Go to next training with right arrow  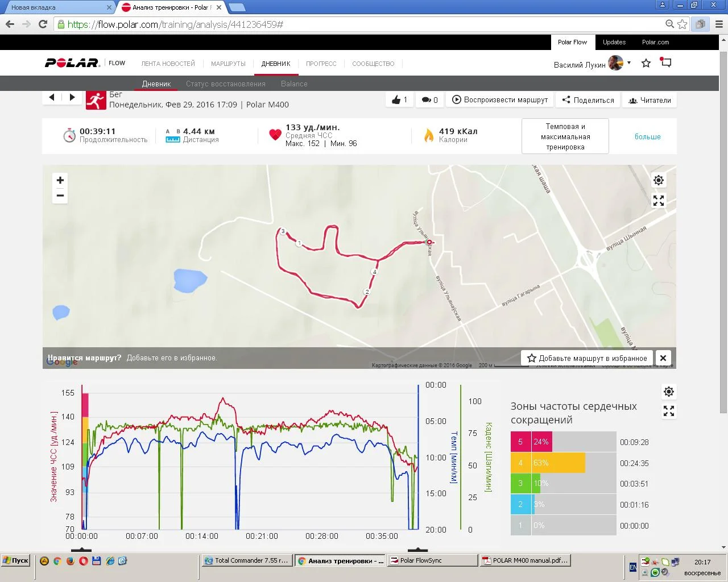point(72,97)
